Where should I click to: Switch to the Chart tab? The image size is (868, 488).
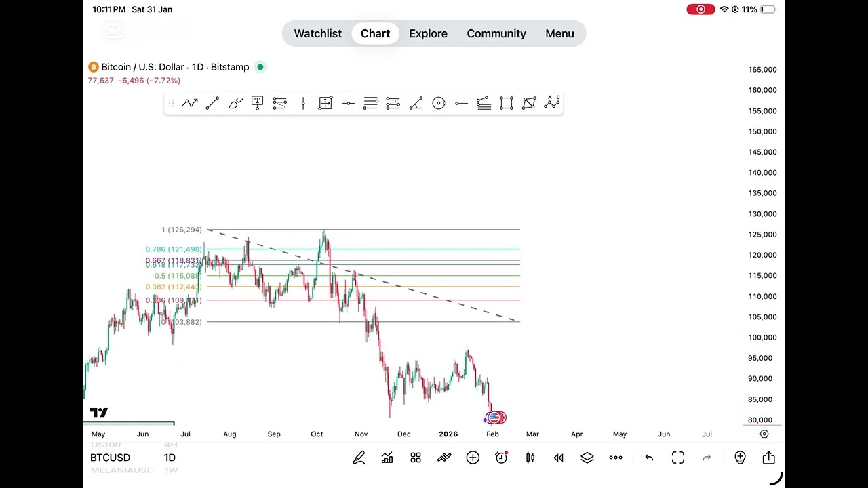coord(375,33)
